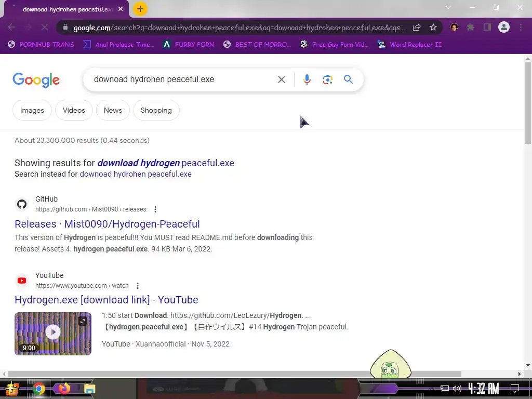The height and width of the screenshot is (399, 532).
Task: Clear the search box with the X
Action: tap(281, 79)
